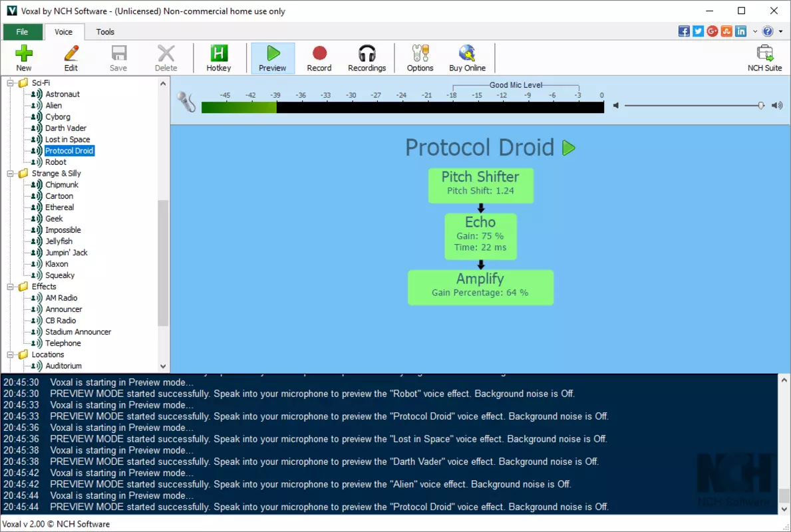Select the Cyborg voice
791x532 pixels.
(58, 117)
